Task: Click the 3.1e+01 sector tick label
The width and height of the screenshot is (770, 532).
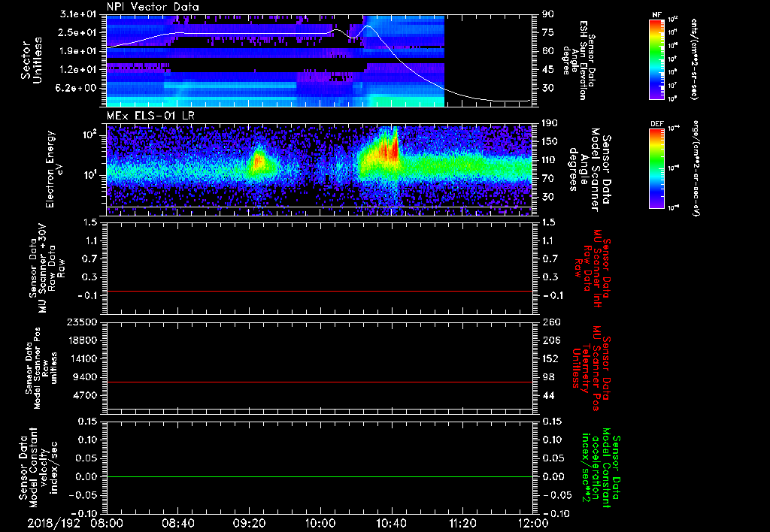Action: pos(77,14)
